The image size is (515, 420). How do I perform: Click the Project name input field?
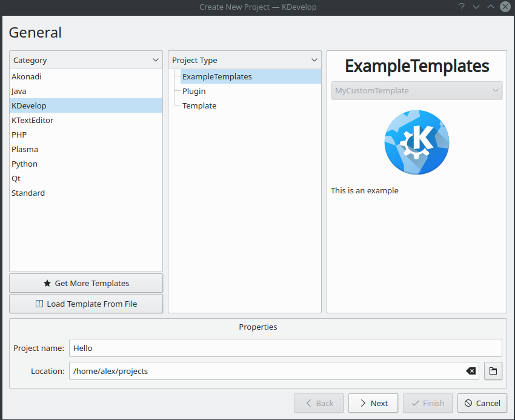(285, 348)
